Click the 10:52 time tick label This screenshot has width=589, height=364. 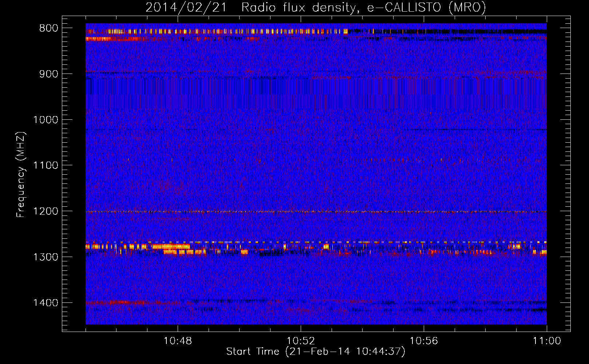301,341
